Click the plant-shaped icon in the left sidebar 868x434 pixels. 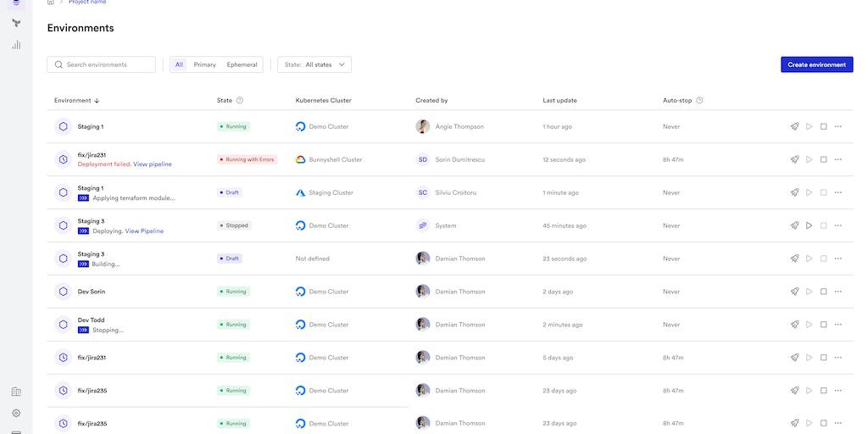tap(16, 23)
